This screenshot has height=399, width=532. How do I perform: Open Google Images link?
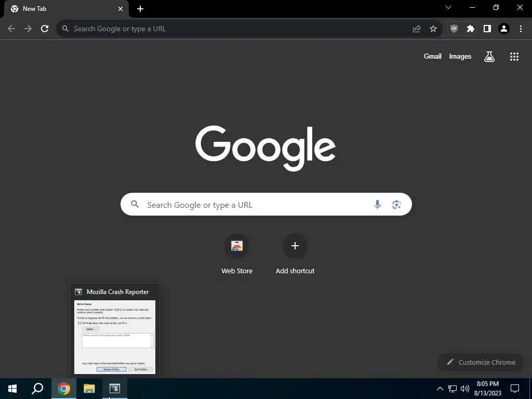[x=460, y=56]
